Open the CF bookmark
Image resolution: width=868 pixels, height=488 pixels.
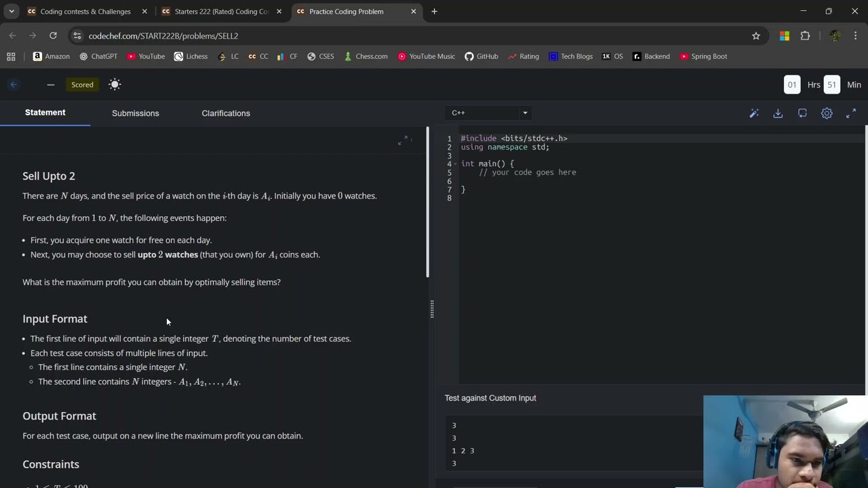[287, 56]
